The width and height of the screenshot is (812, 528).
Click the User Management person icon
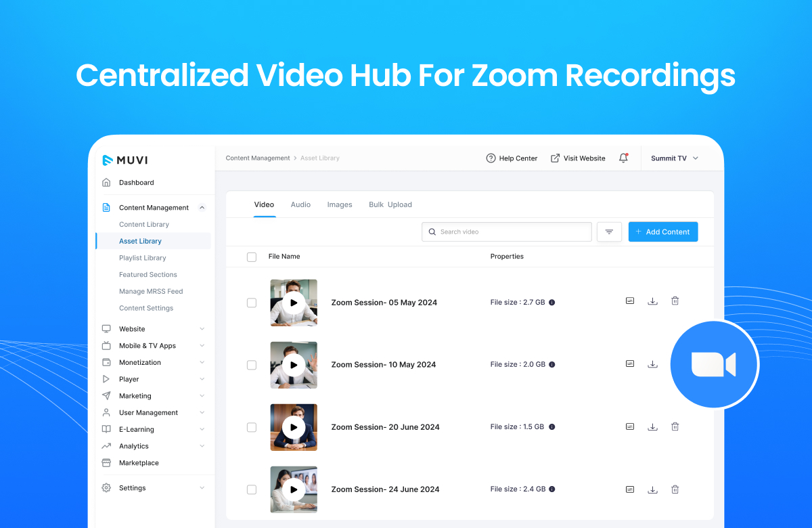106,412
